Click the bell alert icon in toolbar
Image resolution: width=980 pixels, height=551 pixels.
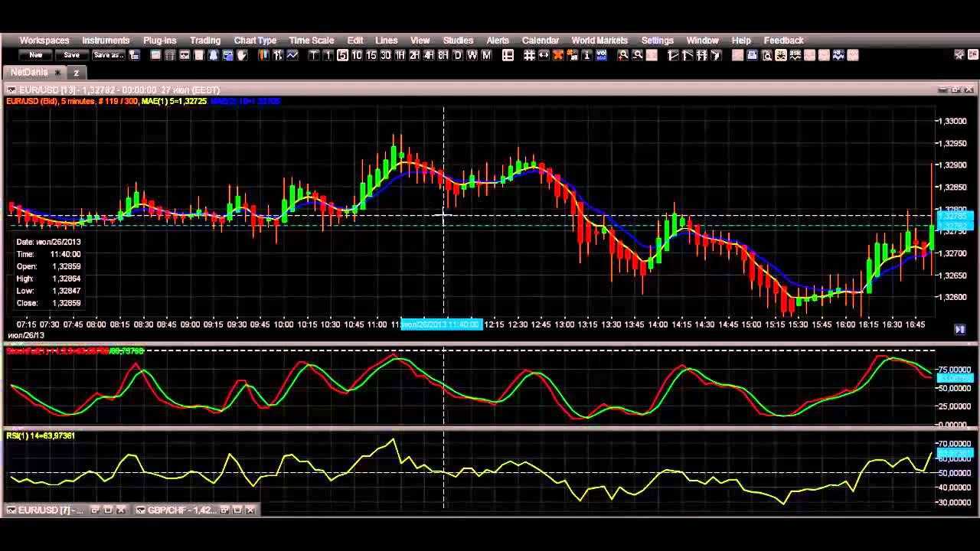(x=213, y=55)
